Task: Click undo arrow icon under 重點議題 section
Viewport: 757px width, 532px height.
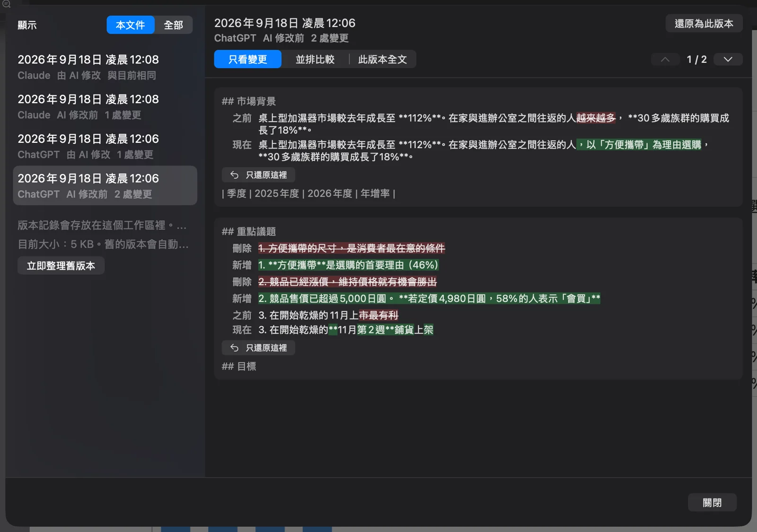Action: click(234, 348)
